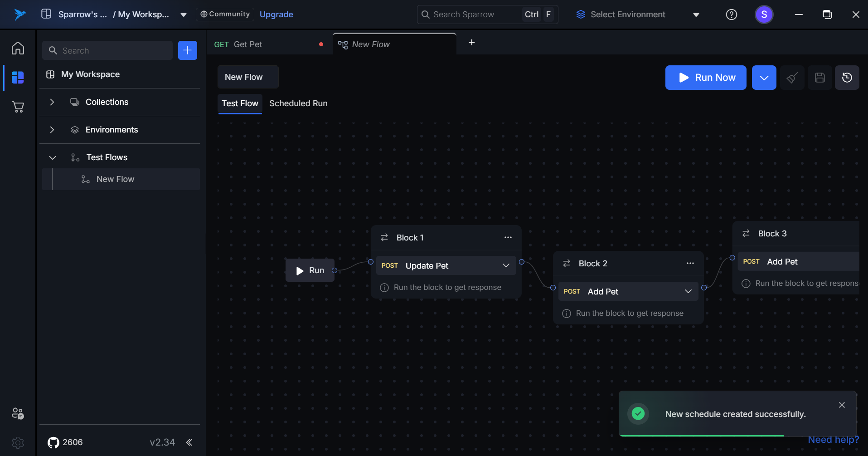Collapse the sidebar with double chevron
Image resolution: width=868 pixels, height=456 pixels.
tap(189, 442)
